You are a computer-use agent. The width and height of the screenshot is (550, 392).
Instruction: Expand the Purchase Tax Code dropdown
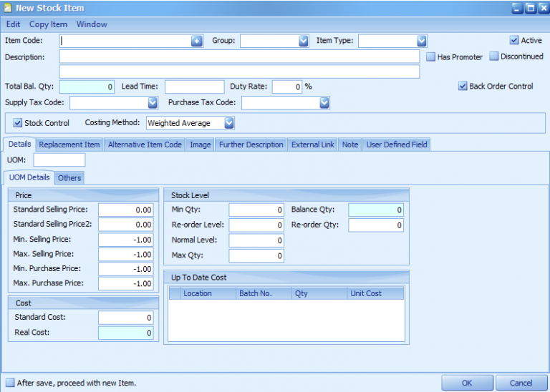pos(324,103)
